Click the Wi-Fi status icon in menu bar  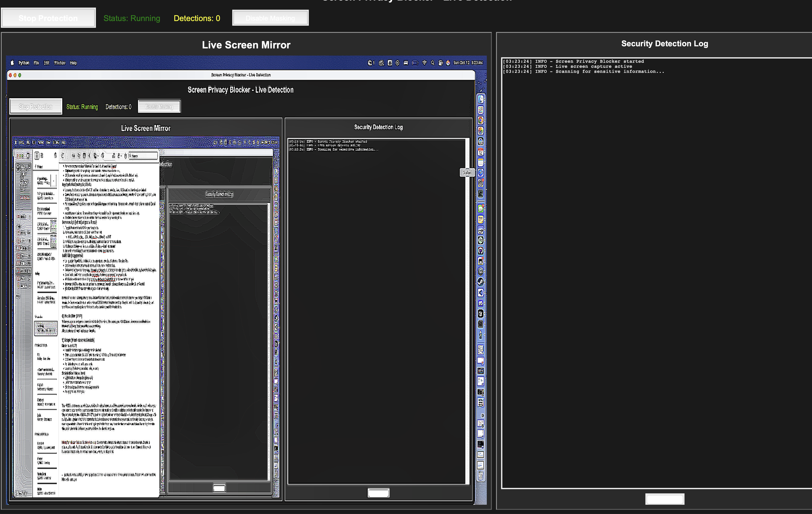click(425, 63)
